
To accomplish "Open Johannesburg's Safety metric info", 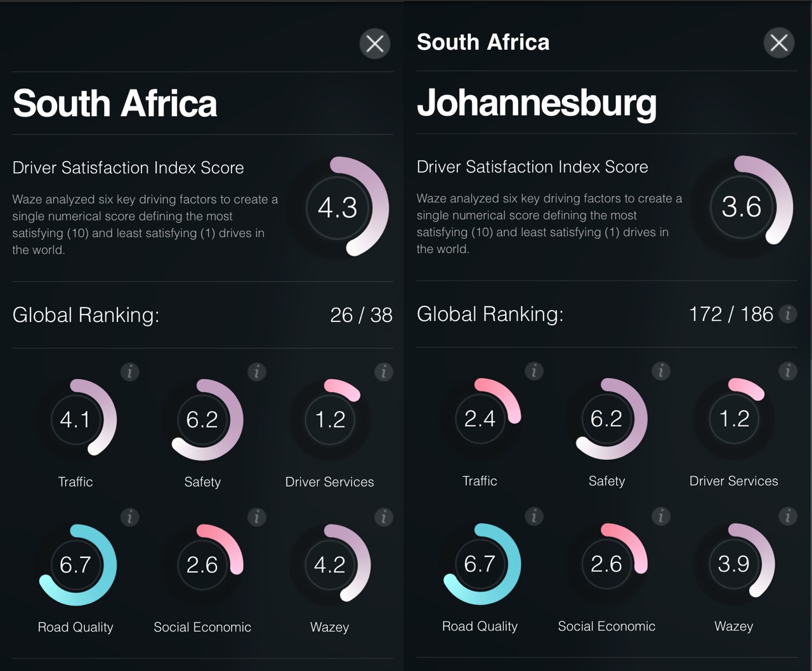I will click(661, 372).
